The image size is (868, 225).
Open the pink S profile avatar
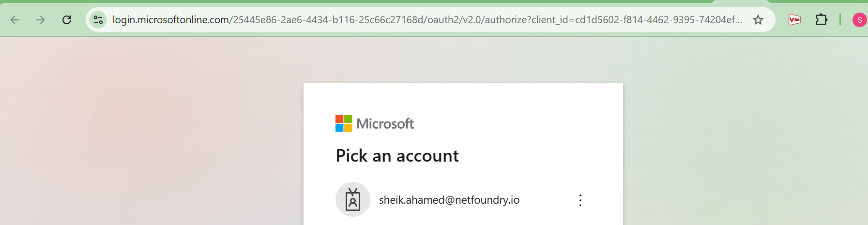[x=859, y=20]
